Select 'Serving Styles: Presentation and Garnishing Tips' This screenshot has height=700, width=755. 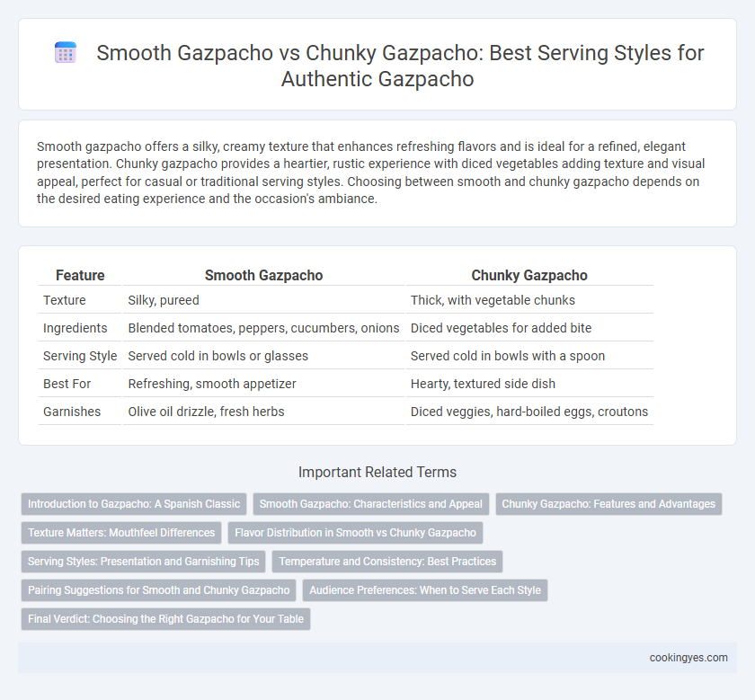(144, 562)
